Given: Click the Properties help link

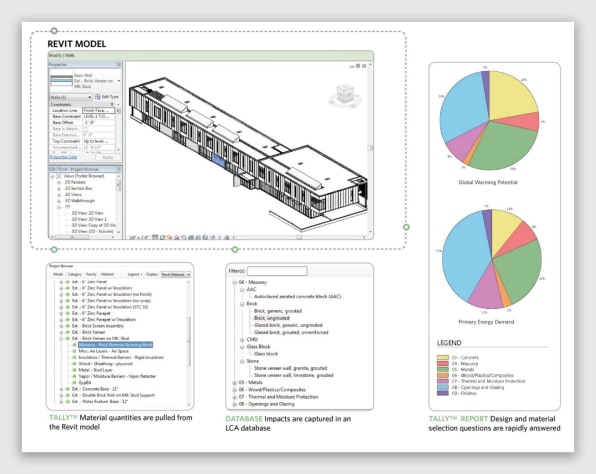Looking at the screenshot, I should [x=63, y=157].
